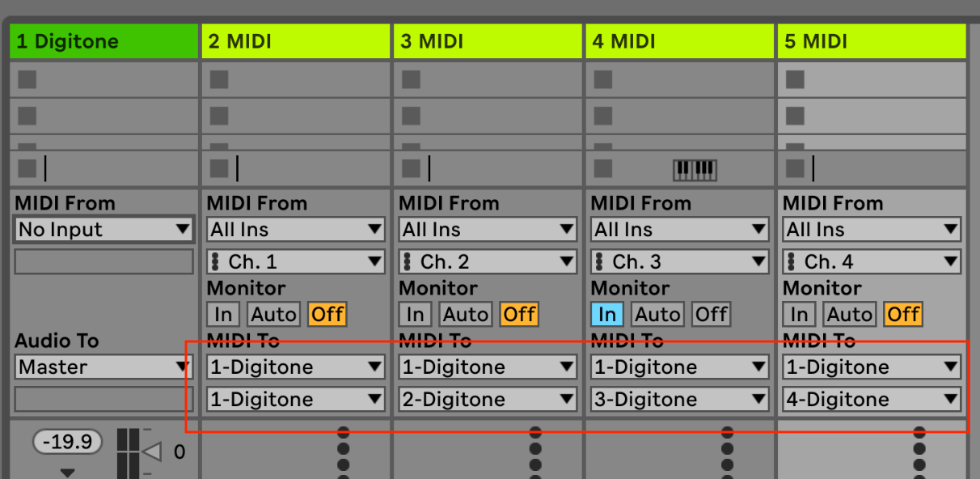980x479 pixels.
Task: Click the small arrow under the -19.9 value
Action: [68, 473]
